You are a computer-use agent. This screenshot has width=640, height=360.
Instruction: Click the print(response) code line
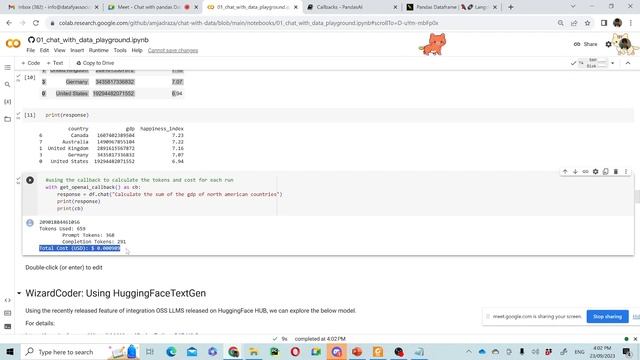pos(67,115)
